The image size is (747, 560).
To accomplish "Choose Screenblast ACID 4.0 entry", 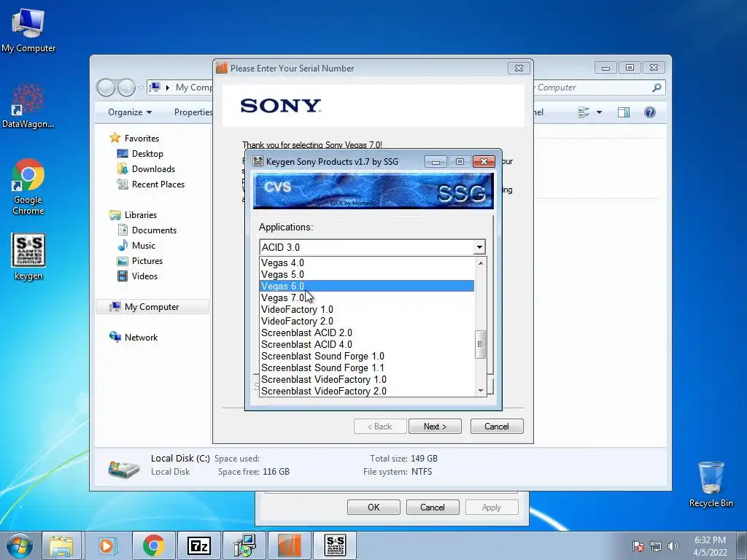I will (x=366, y=344).
